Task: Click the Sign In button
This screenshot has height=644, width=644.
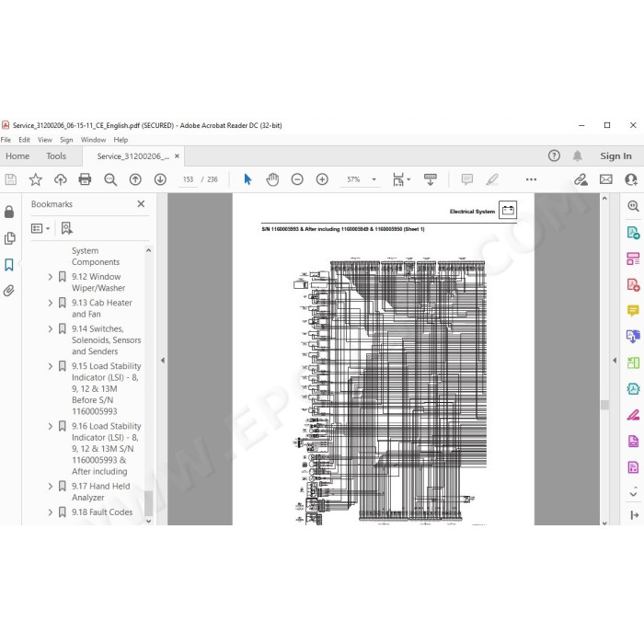Action: click(615, 156)
